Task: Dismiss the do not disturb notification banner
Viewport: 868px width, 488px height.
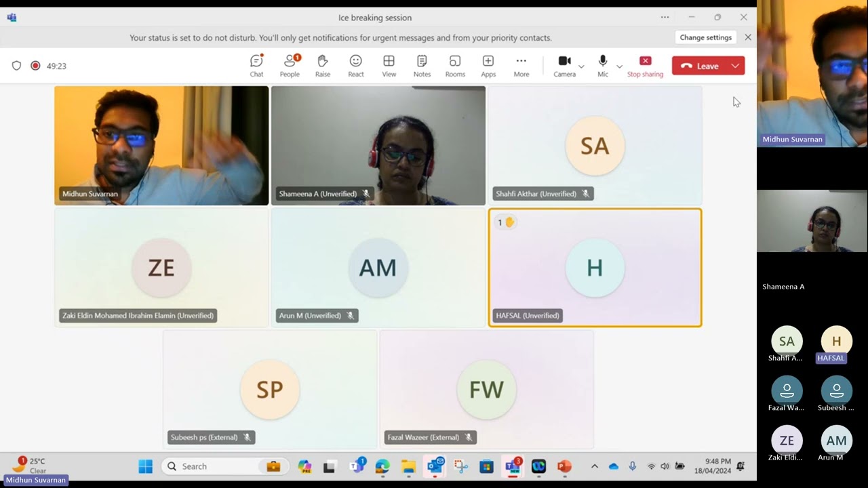Action: coord(748,37)
